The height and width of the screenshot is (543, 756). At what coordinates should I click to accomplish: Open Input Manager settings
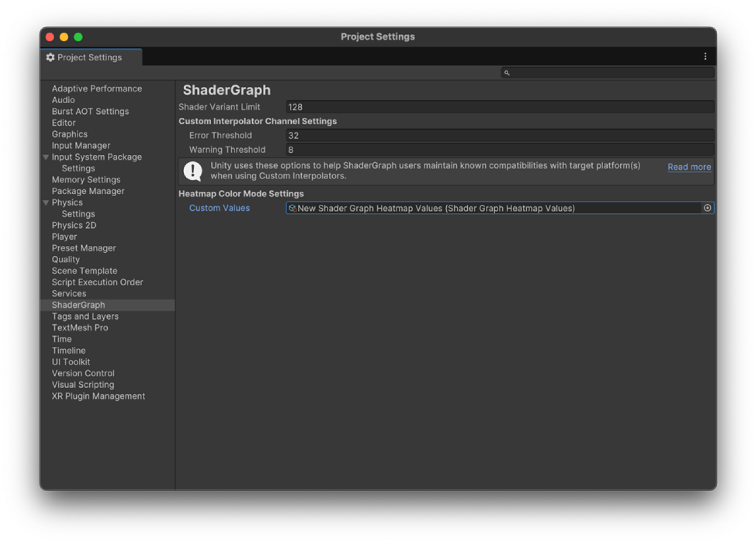81,145
